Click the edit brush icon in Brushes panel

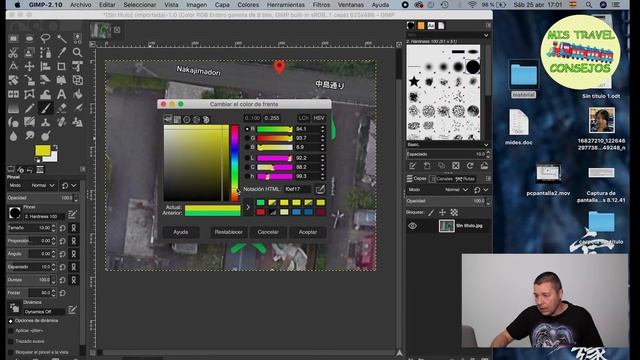[x=413, y=166]
